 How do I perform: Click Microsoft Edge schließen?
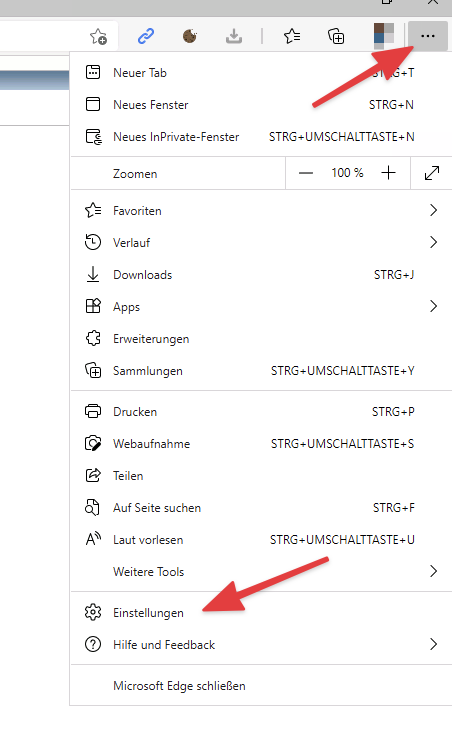[261, 686]
